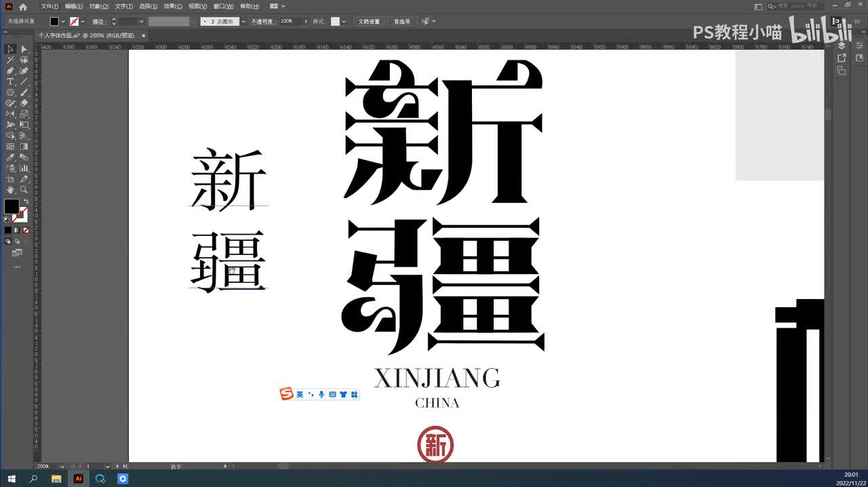Select the Zoom tool
Viewport: 868px width, 487px height.
tap(24, 190)
